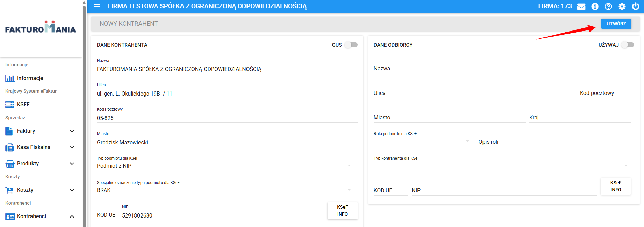Open Typ podmiotu dla KSeF dropdown
This screenshot has width=644, height=227.
pyautogui.click(x=227, y=166)
